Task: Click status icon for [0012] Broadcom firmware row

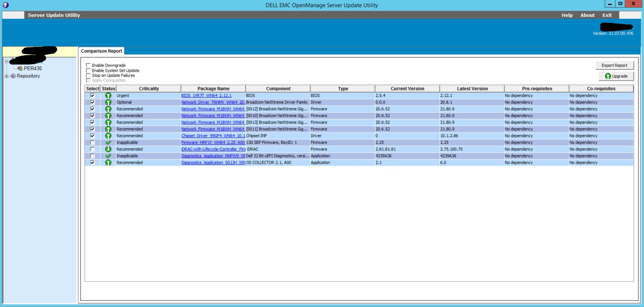Action: [108, 109]
